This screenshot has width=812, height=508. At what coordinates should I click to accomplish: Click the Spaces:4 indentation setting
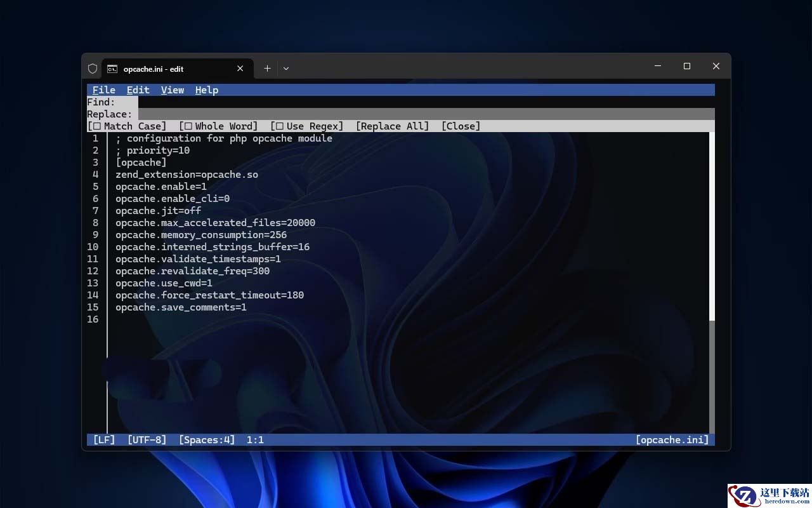[x=206, y=440]
